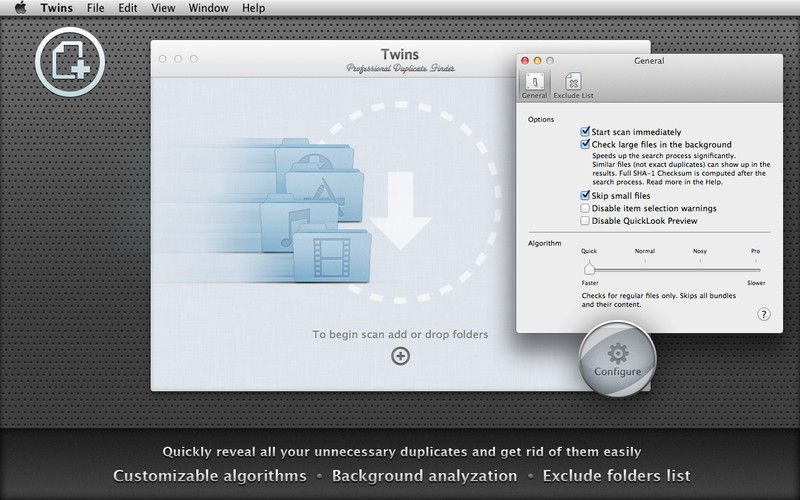Image resolution: width=800 pixels, height=500 pixels.
Task: Click the 'Slower' slider label
Action: [x=756, y=283]
